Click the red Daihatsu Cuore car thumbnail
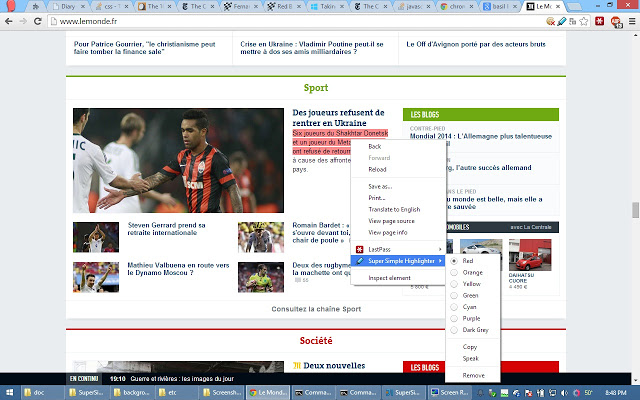This screenshot has width=640, height=400. pyautogui.click(x=530, y=255)
